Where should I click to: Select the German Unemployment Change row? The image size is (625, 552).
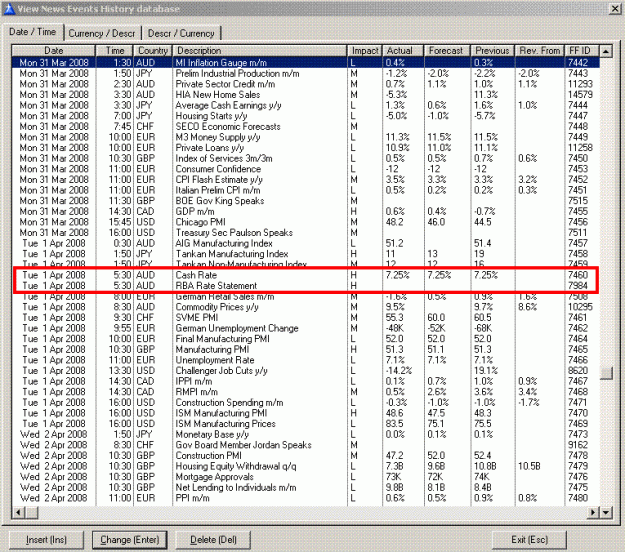305,328
